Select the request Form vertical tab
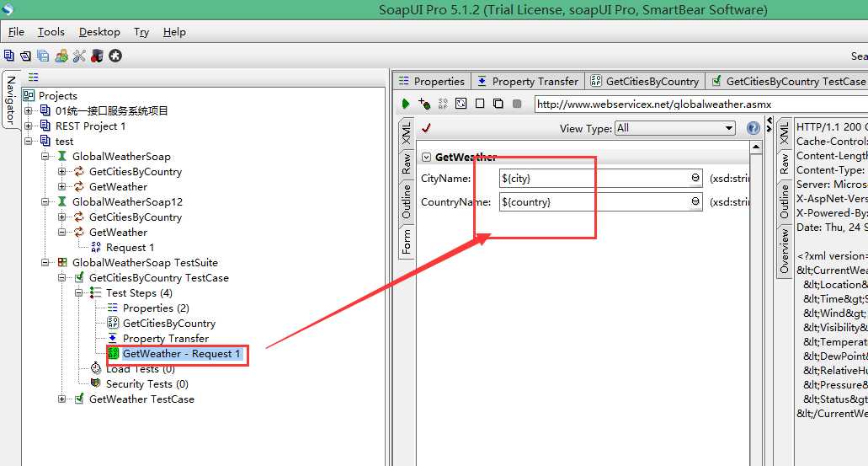 [407, 241]
